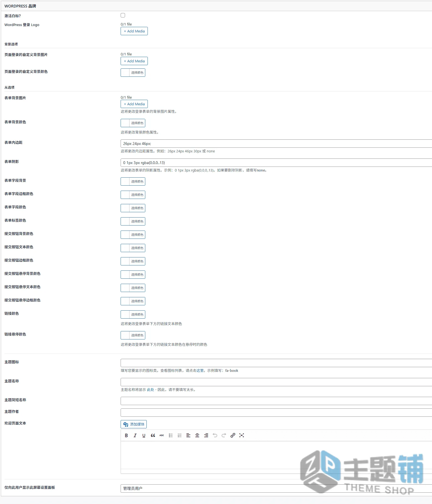Insert numbered list in the editor
Screen dimensions: 432x504
coord(179,435)
